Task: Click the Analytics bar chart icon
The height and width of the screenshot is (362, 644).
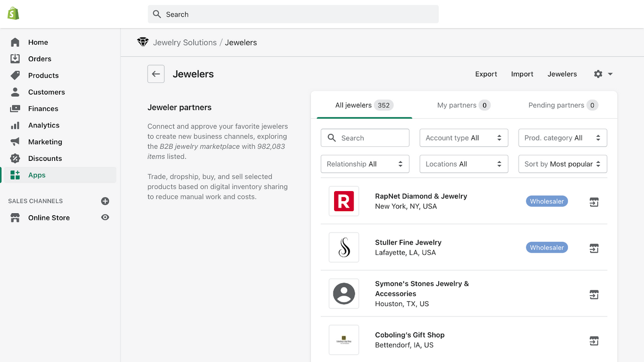Action: [15, 125]
